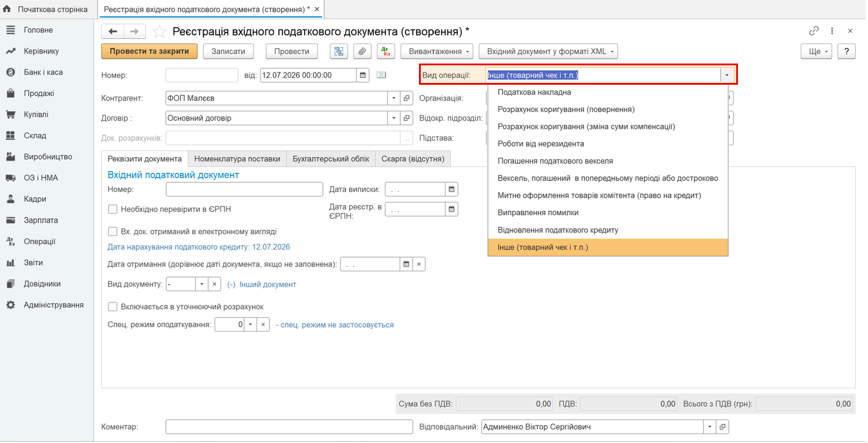This screenshot has height=443, width=868.
Task: Switch to Номенклатура поставки tab
Action: coord(237,159)
